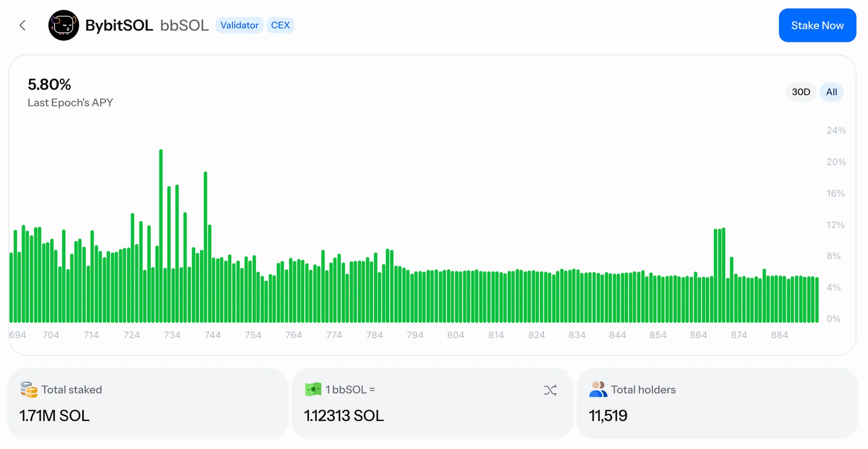Click the BybitSOL logo avatar
The height and width of the screenshot is (449, 868).
pyautogui.click(x=64, y=25)
